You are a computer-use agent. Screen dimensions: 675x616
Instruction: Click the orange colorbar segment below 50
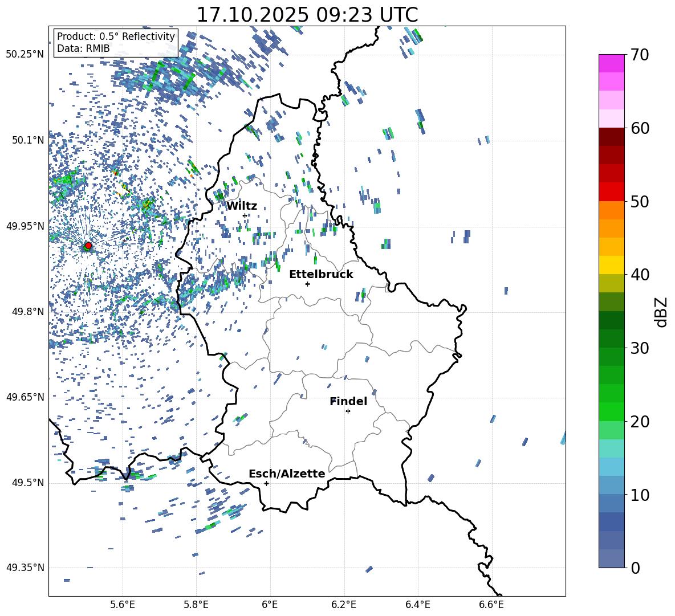[x=611, y=210]
